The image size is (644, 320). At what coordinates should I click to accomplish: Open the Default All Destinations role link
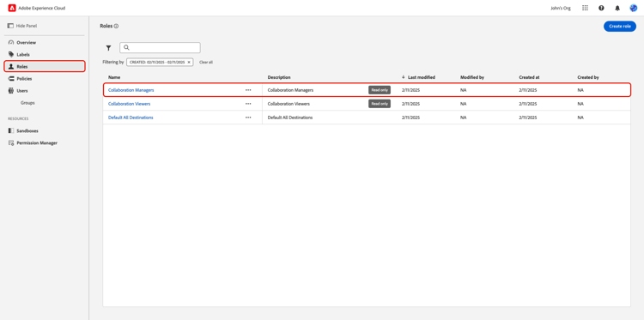click(x=131, y=118)
